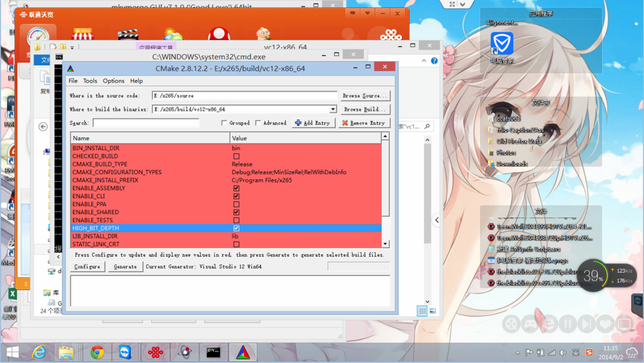Click the Configure button
This screenshot has height=363, width=644.
point(87,267)
